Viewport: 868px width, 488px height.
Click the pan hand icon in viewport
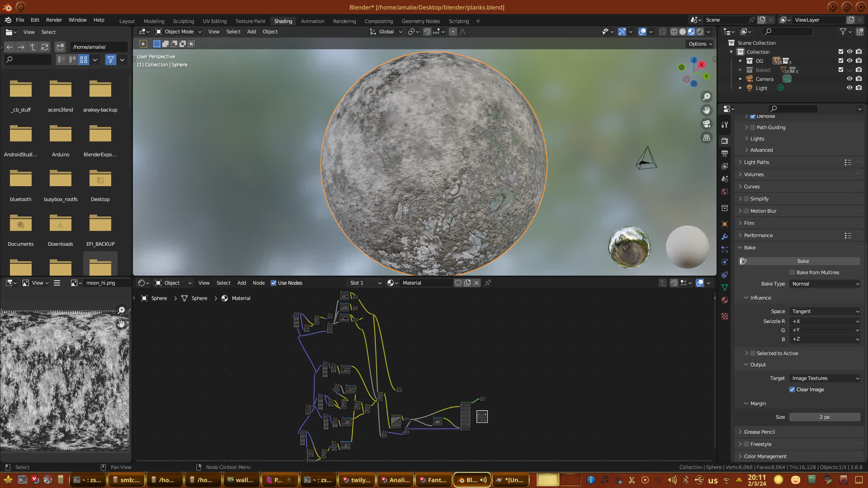coord(707,110)
